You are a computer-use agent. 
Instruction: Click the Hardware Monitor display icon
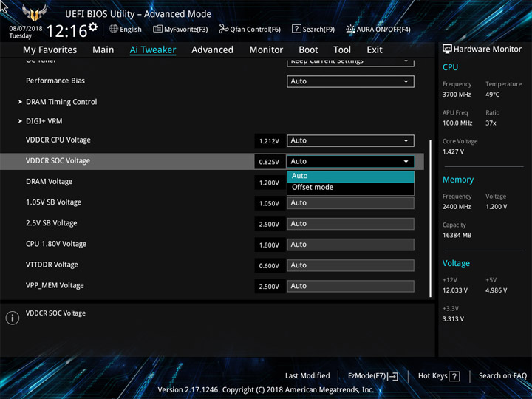pos(447,50)
